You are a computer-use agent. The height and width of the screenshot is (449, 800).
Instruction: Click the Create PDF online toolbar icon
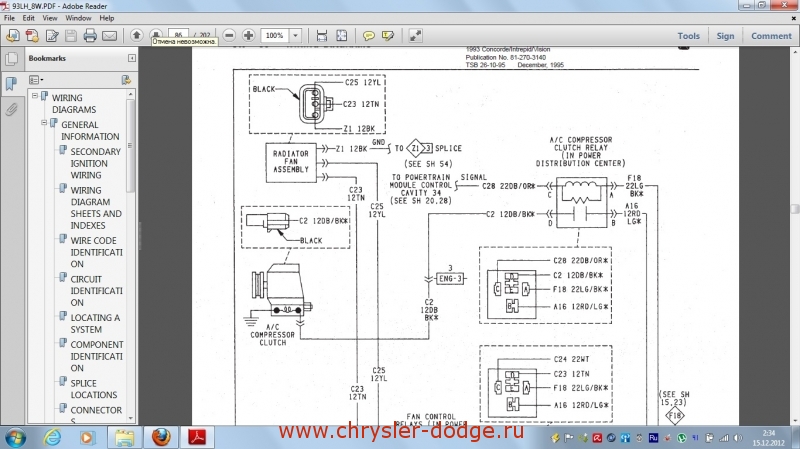tap(13, 36)
